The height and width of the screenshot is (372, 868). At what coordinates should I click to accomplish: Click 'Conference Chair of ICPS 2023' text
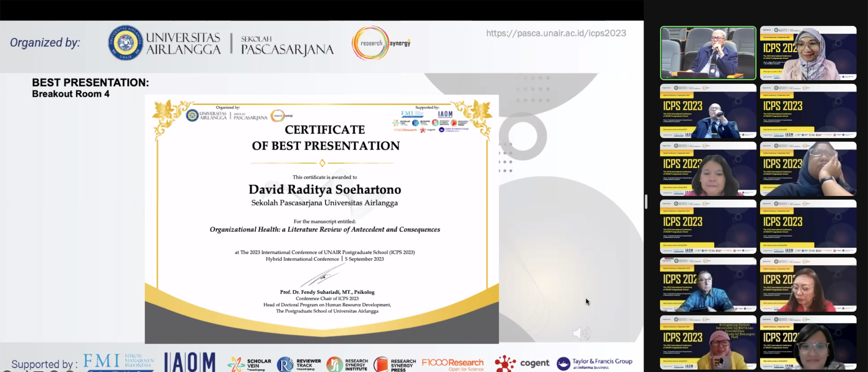pos(327,298)
